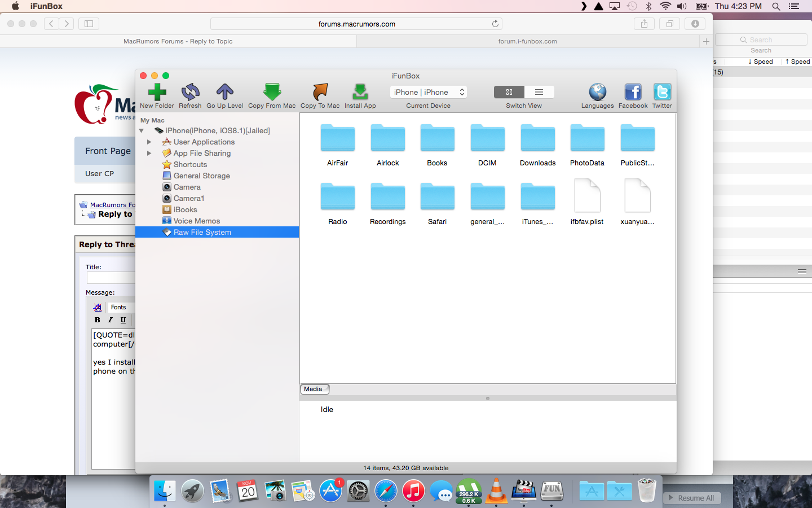Switch to list view
This screenshot has width=812, height=508.
click(539, 92)
